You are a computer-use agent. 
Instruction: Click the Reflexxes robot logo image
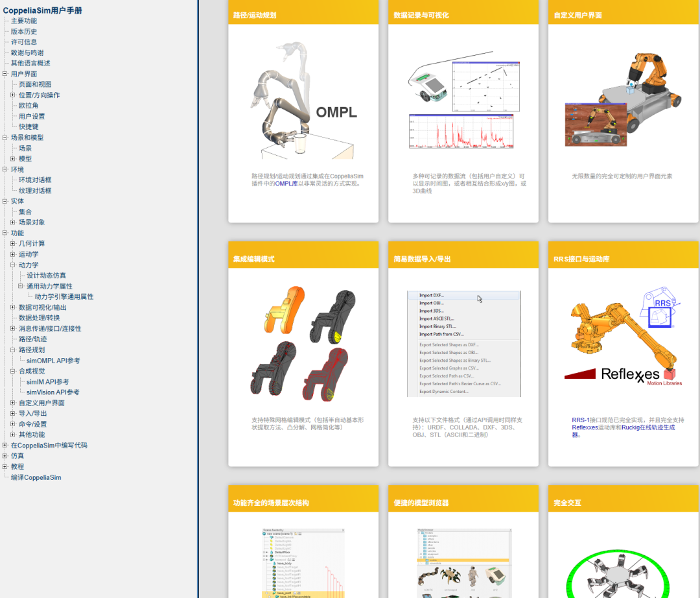point(624,337)
